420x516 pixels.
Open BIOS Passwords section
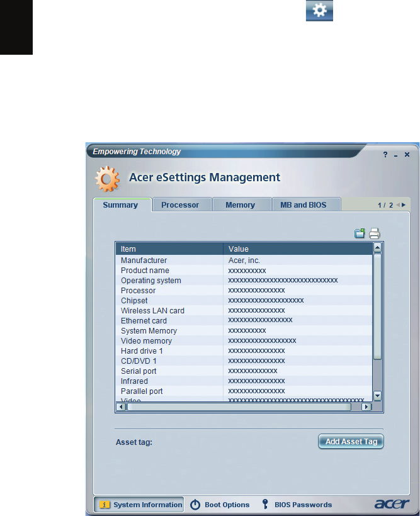point(297,504)
